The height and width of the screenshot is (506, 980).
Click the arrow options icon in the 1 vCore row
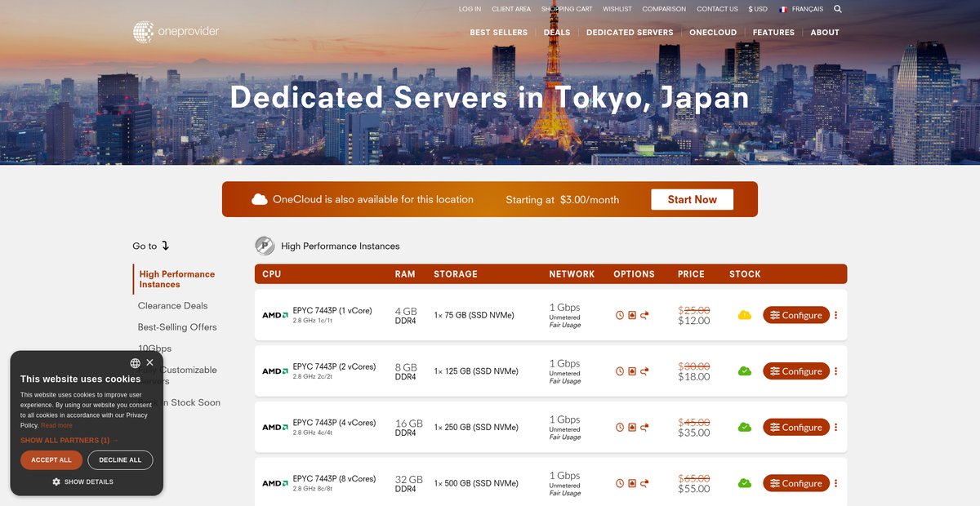644,315
